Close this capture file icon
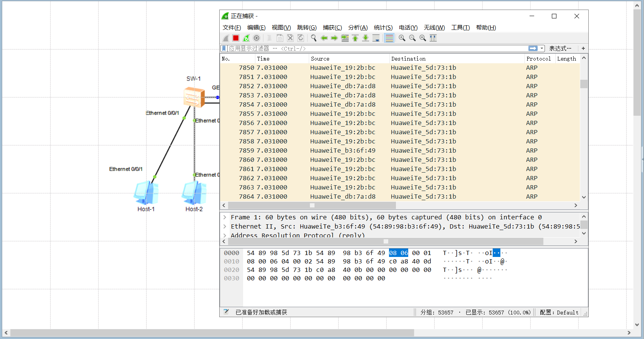This screenshot has height=339, width=644. coord(290,38)
